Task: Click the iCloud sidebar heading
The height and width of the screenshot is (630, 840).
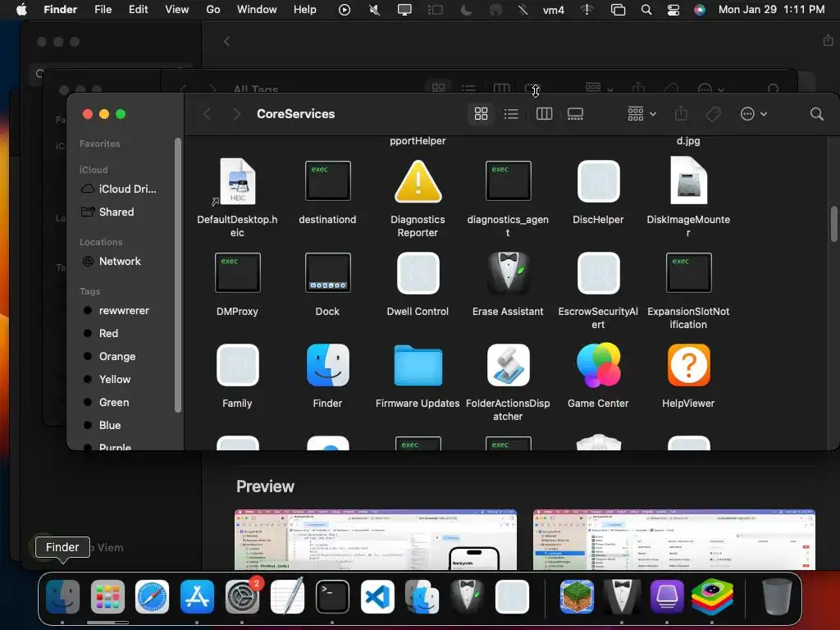Action: tap(94, 170)
